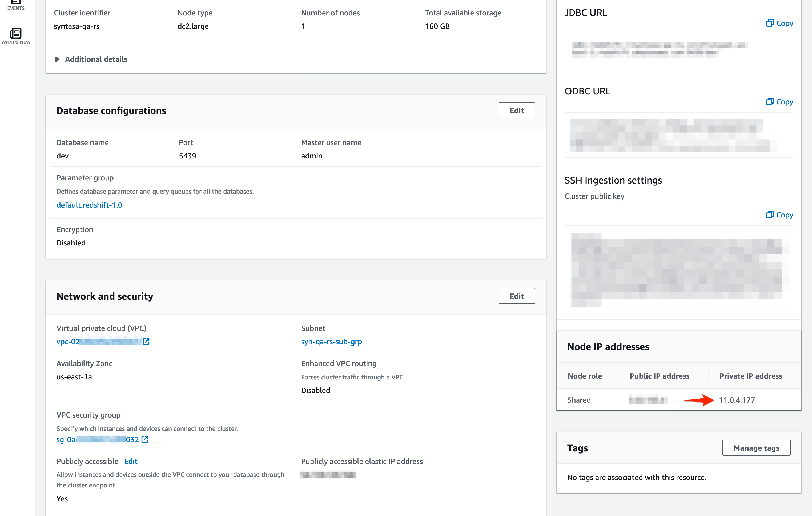812x516 pixels.
Task: Edit Network and security settings
Action: [x=516, y=296]
